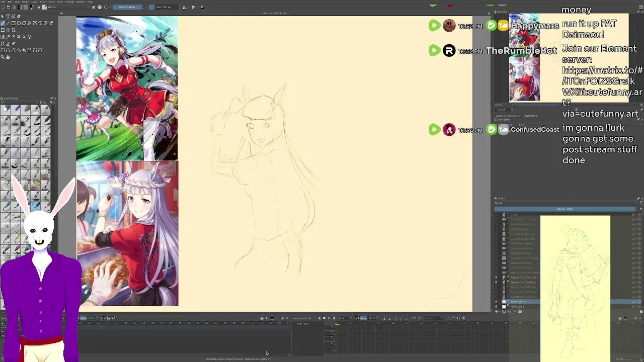Select the Move tool

[x=8, y=30]
